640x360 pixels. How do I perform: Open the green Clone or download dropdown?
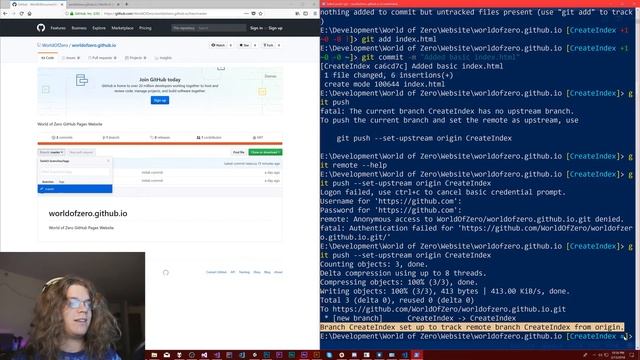[265, 152]
